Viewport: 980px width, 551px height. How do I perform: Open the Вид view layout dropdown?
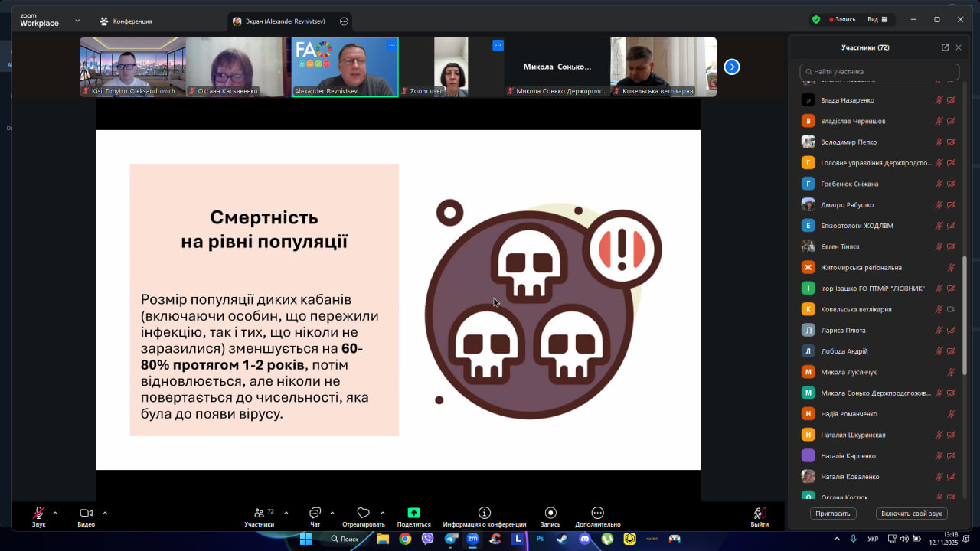877,20
